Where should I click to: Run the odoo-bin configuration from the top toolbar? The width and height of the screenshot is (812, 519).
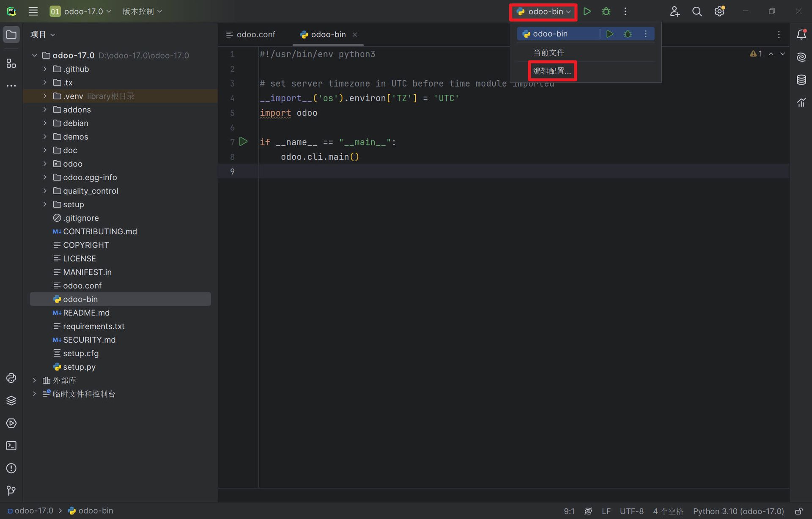coord(587,11)
